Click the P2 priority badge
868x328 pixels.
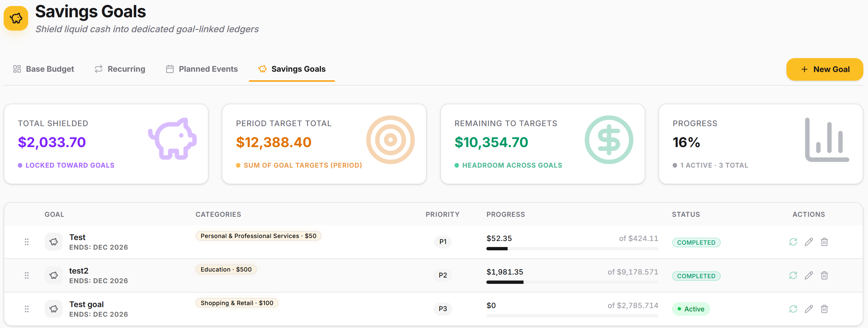443,275
